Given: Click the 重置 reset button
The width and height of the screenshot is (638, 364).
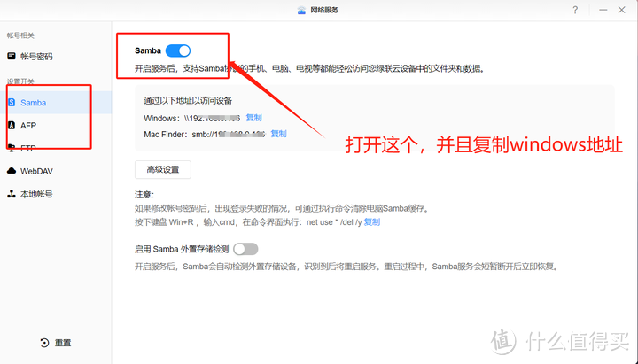Looking at the screenshot, I should point(56,343).
